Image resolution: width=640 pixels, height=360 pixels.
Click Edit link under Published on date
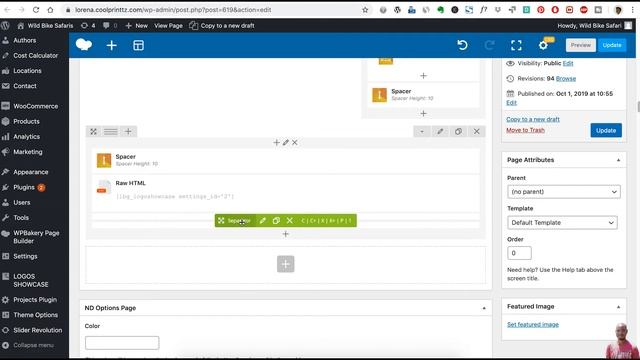pos(511,103)
